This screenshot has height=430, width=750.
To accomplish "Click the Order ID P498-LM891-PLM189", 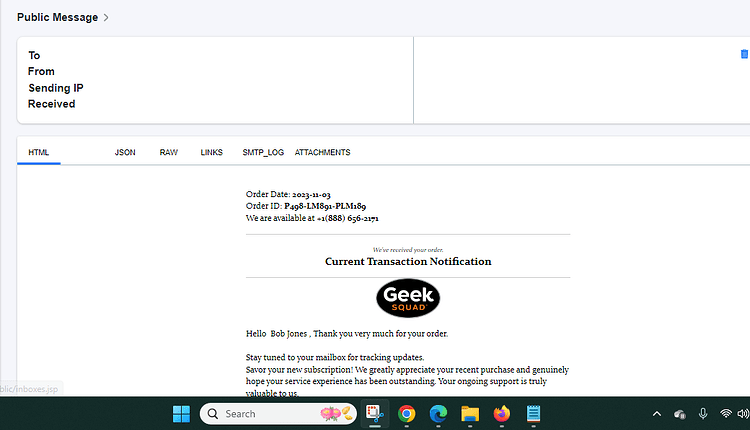I will coord(325,206).
